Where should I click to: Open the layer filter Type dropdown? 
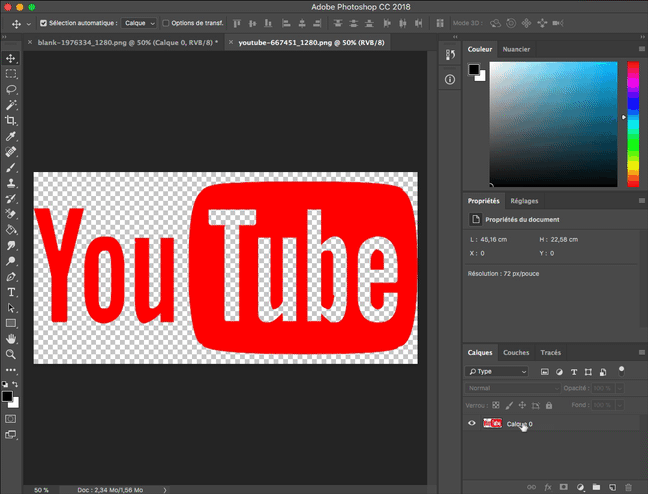[497, 371]
